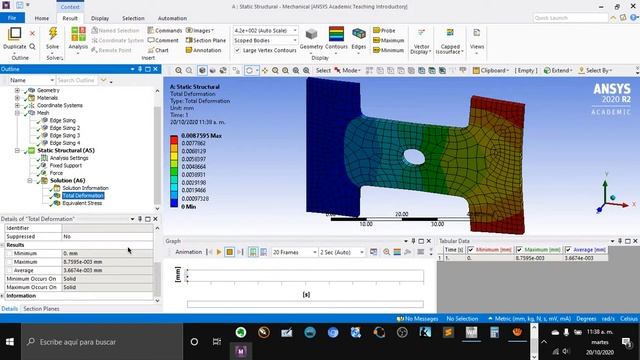Screen dimensions: 640x360
Task: Click the Find magnifier icon under Duplicate
Action: tap(32, 47)
